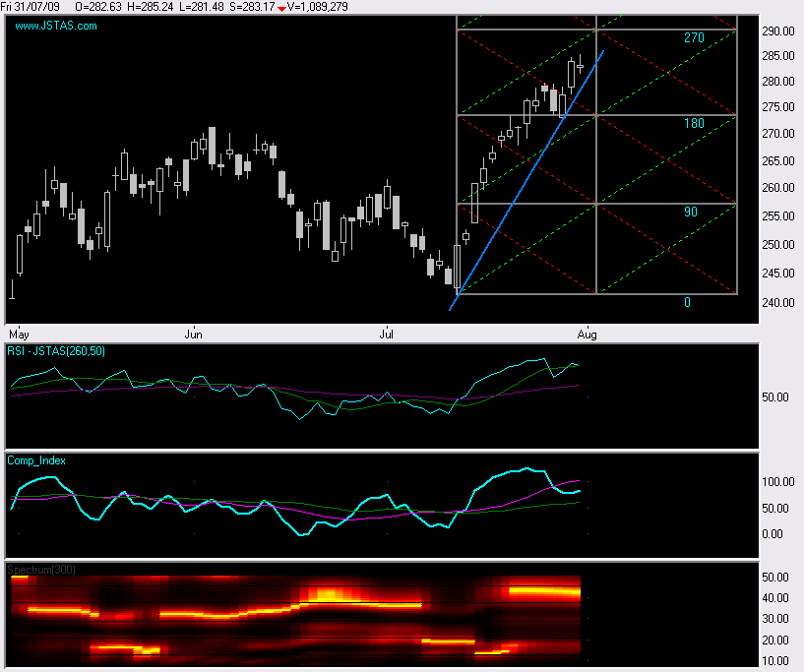This screenshot has width=804, height=672.
Task: Click the Comp_Index 100.00 axis label
Action: 777,482
